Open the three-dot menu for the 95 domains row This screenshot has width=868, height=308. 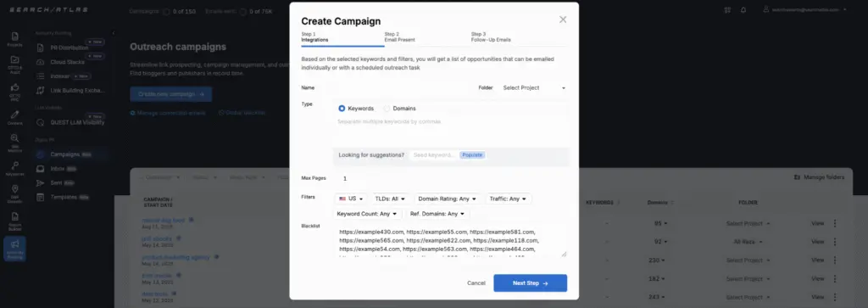coord(835,223)
